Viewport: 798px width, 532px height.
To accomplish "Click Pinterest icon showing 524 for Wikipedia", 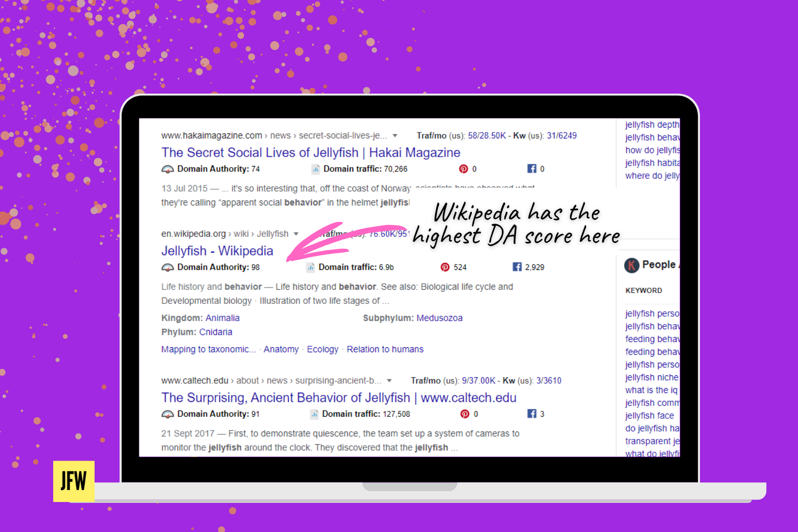I will (445, 267).
